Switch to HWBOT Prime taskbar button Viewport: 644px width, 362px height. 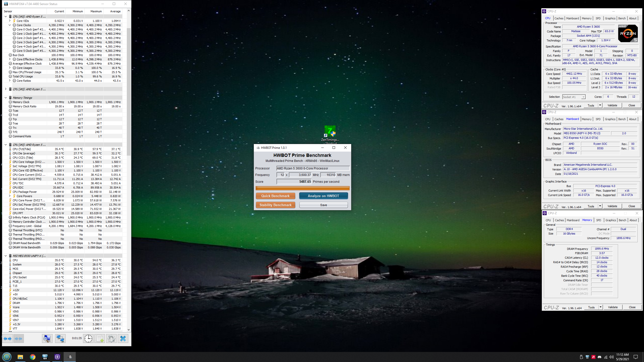[x=70, y=357]
